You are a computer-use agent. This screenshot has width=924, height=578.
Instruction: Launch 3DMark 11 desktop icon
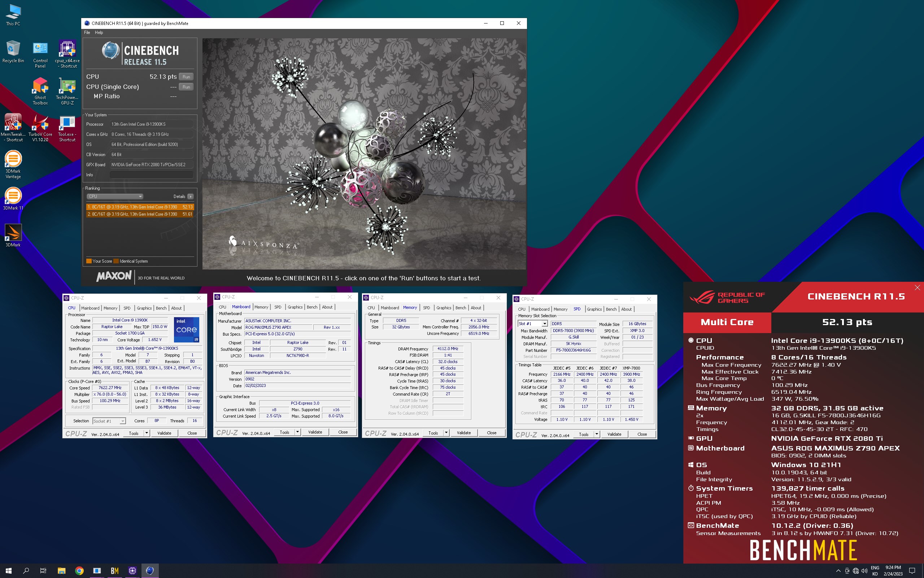click(x=13, y=199)
